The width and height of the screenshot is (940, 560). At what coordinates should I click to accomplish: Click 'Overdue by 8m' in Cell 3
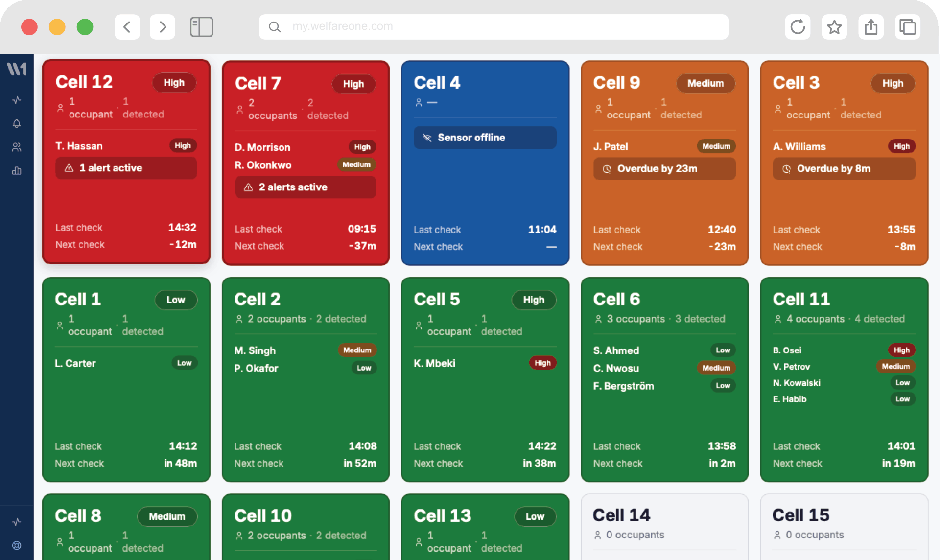tap(844, 169)
